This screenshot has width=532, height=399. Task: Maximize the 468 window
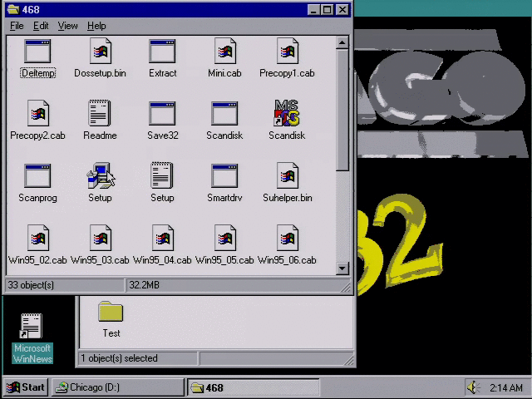click(x=327, y=9)
